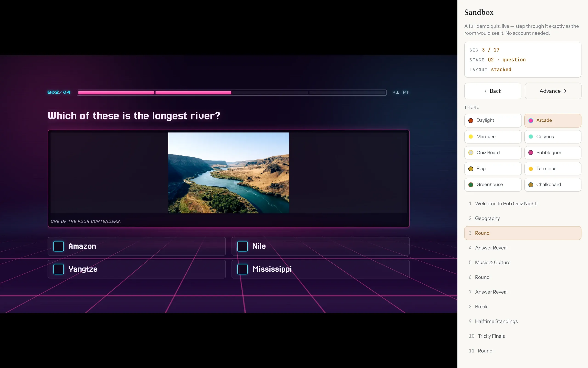Pick the Greenhouse theme
Screen dimensions: 588x368
coord(493,184)
